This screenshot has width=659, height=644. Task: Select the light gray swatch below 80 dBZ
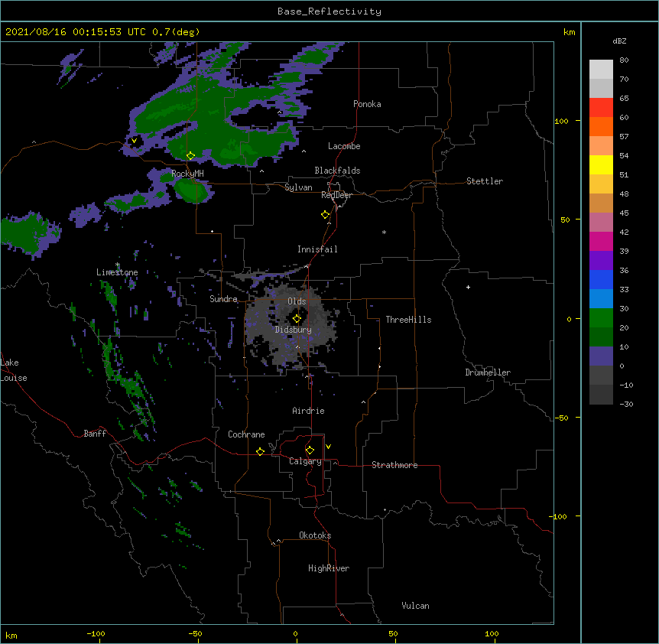[x=601, y=70]
